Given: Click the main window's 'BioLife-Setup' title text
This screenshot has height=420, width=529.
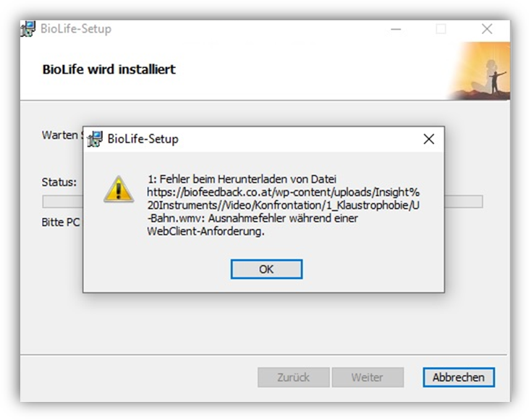Looking at the screenshot, I should pyautogui.click(x=76, y=29).
